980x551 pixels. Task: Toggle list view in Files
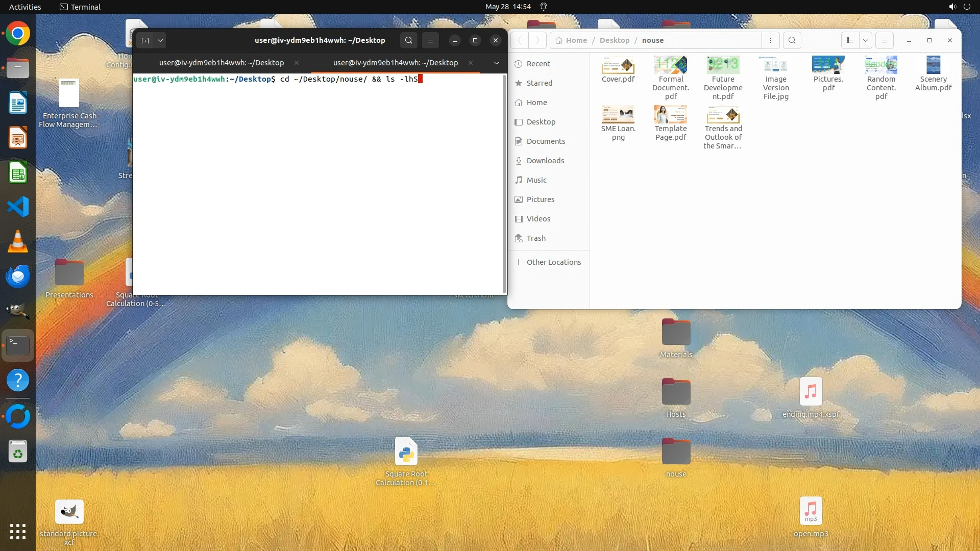point(850,40)
